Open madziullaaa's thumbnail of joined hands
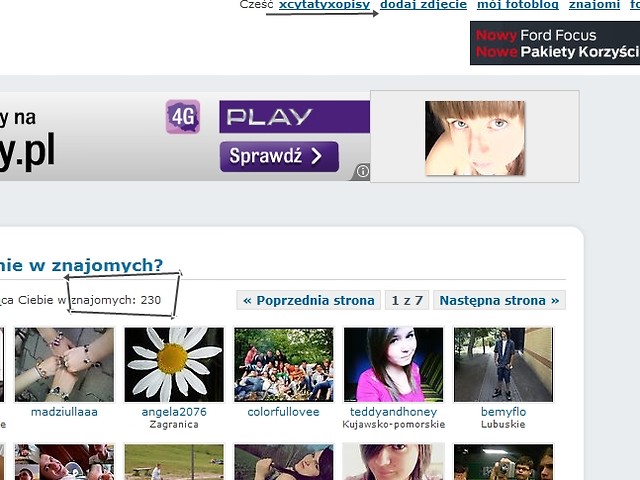640x480 pixels. tap(64, 365)
